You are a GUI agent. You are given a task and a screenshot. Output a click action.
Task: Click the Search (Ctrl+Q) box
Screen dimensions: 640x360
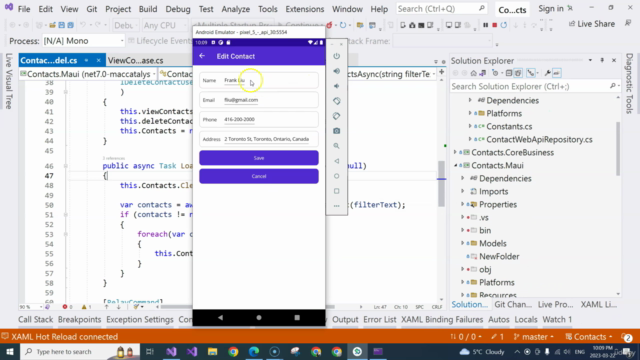click(x=441, y=9)
